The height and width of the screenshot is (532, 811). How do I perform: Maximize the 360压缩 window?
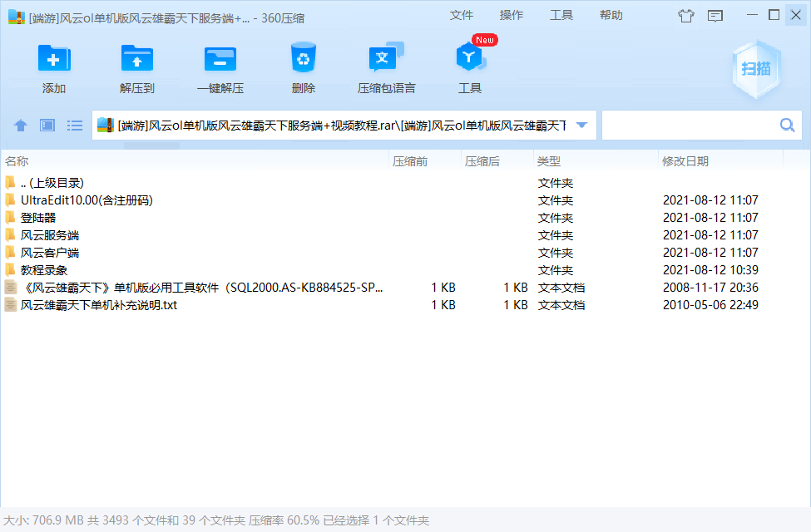(x=774, y=15)
